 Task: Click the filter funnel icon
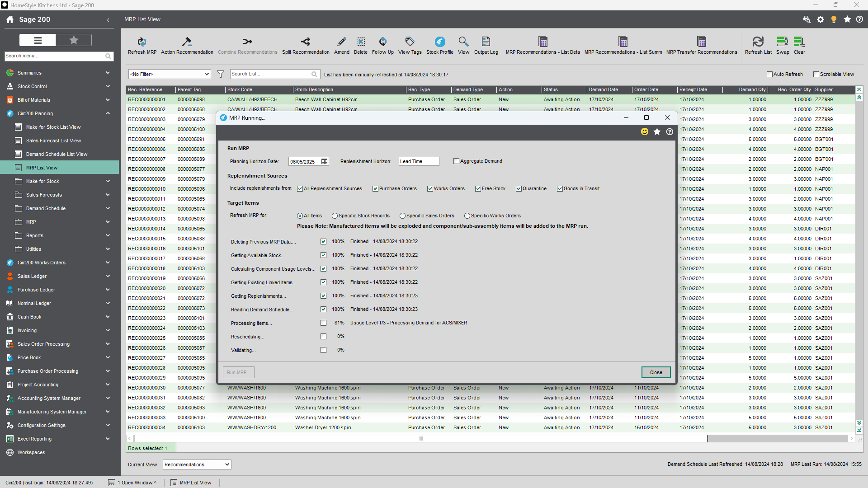221,74
